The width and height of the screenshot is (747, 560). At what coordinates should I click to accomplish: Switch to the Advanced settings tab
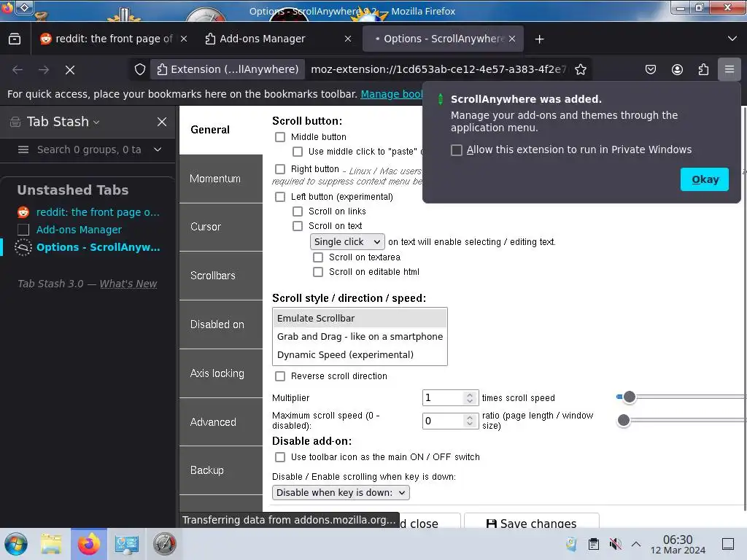pos(221,422)
